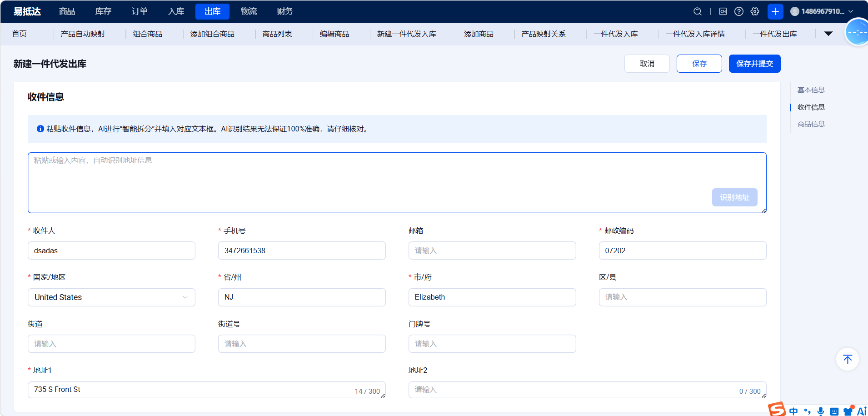The image size is (868, 416).
Task: Switch to the 一件代发入库 tab
Action: pos(616,34)
